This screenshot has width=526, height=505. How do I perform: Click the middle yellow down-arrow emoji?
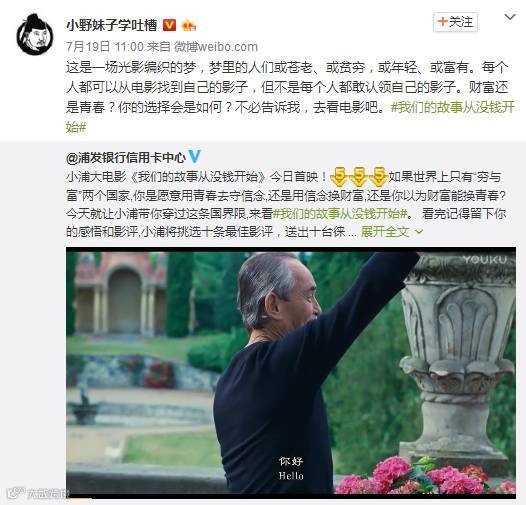pyautogui.click(x=359, y=176)
